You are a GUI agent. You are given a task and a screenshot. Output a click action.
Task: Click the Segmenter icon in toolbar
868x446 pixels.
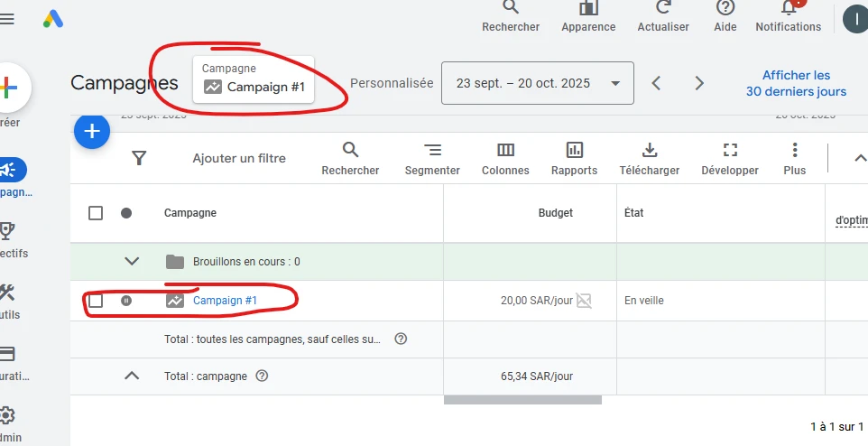tap(432, 151)
